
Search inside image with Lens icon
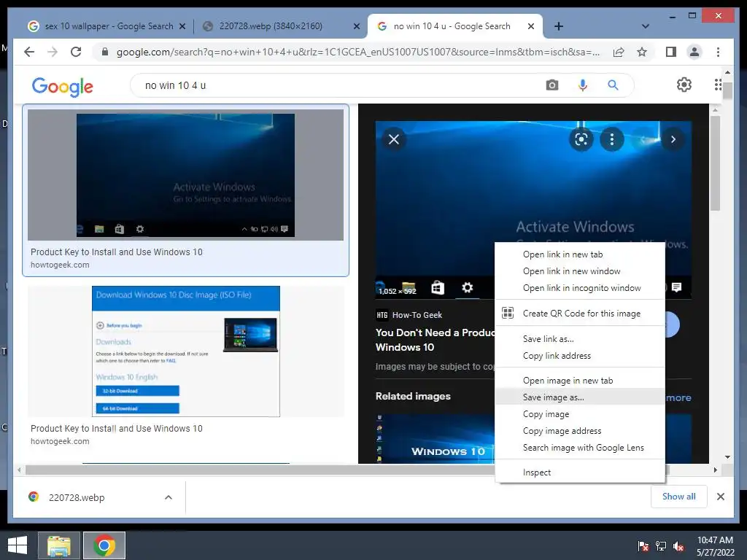(x=581, y=139)
